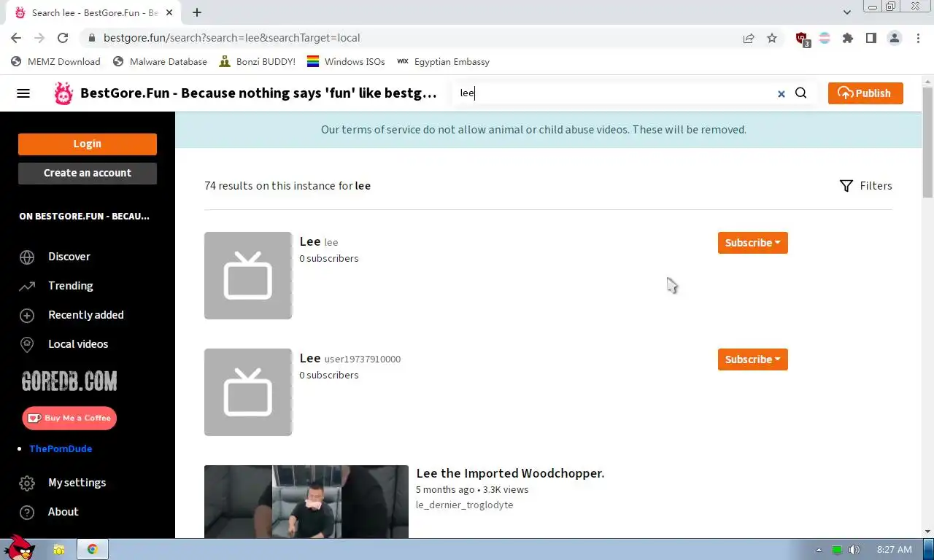Click Create an account button

pos(88,173)
